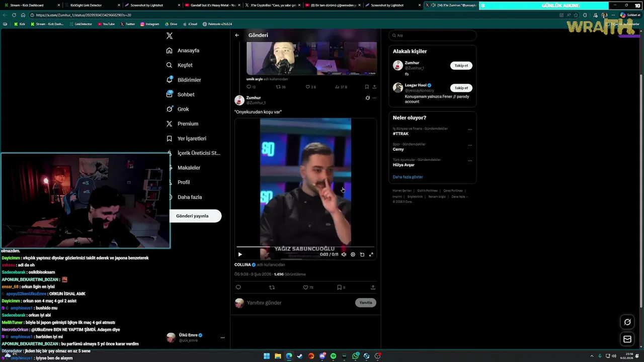
Task: Open Instagram bookmark in bookmarks bar
Action: click(149, 24)
